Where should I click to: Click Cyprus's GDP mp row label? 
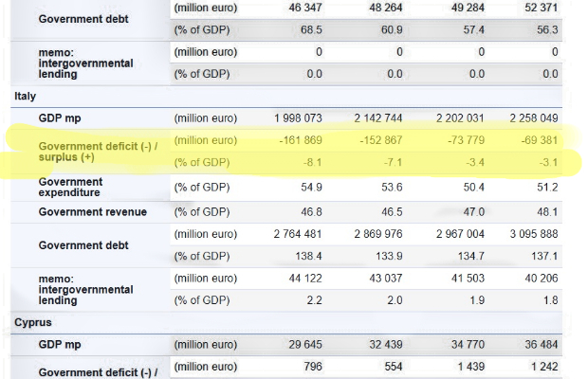pos(60,345)
